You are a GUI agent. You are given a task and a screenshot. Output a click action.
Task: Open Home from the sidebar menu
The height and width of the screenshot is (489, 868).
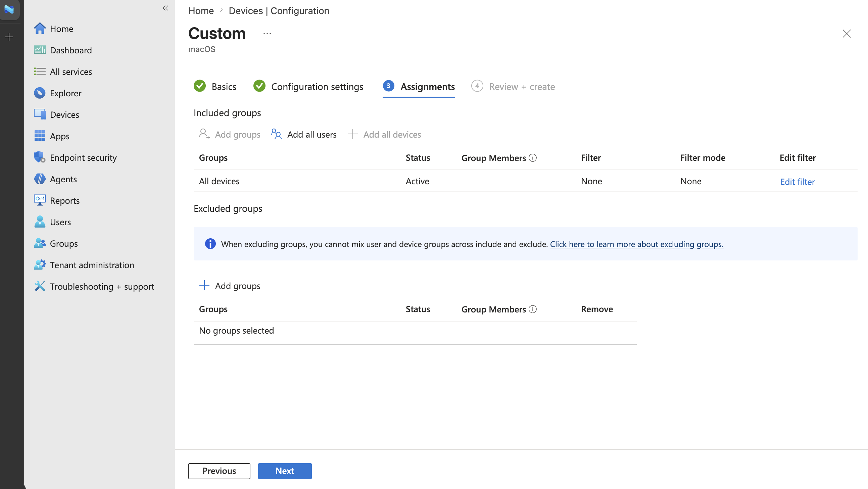tap(61, 29)
